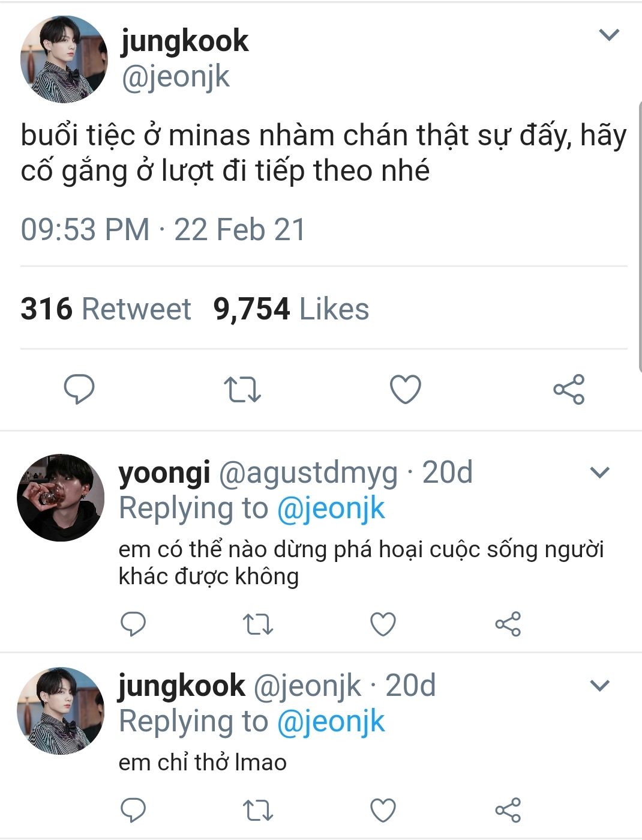Screen dimensions: 642x840
Task: Share yoongi's reply
Action: [508, 624]
